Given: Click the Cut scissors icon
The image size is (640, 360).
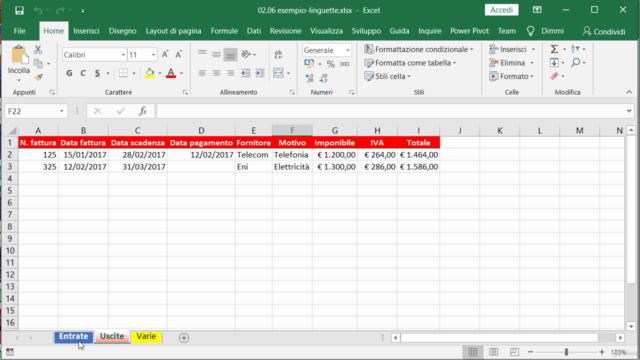Looking at the screenshot, I should pyautogui.click(x=38, y=50).
